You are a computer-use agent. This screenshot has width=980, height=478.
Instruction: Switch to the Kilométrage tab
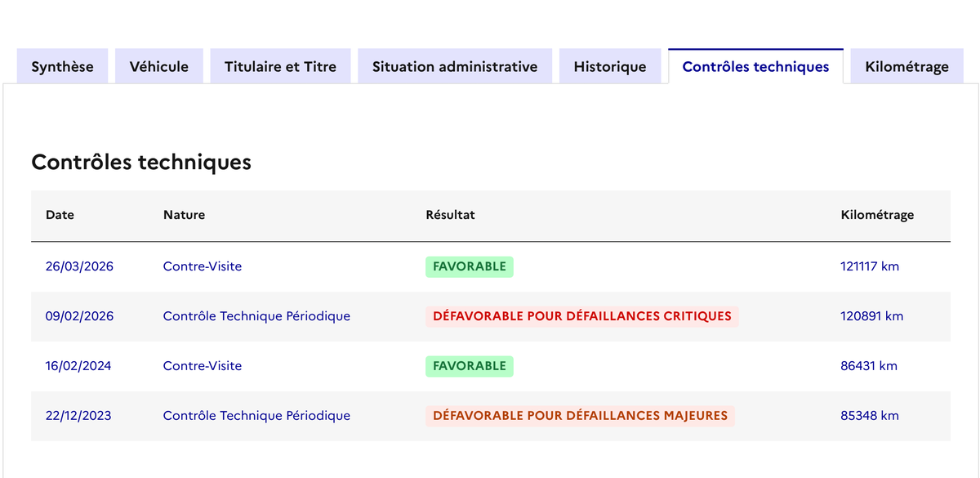pos(906,67)
